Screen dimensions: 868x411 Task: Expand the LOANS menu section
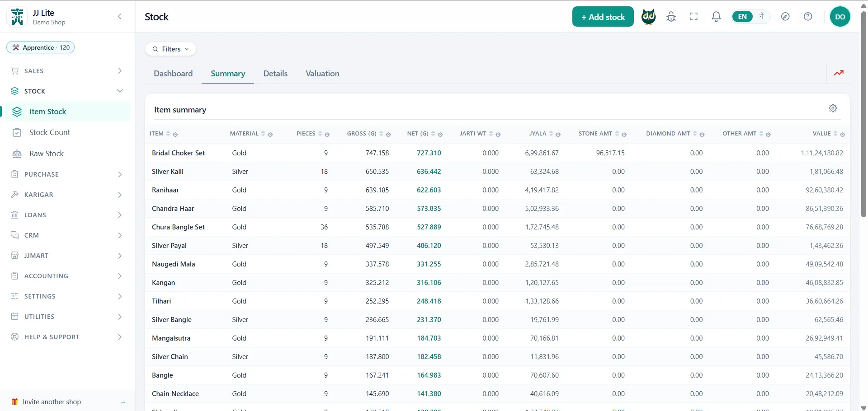pyautogui.click(x=67, y=215)
